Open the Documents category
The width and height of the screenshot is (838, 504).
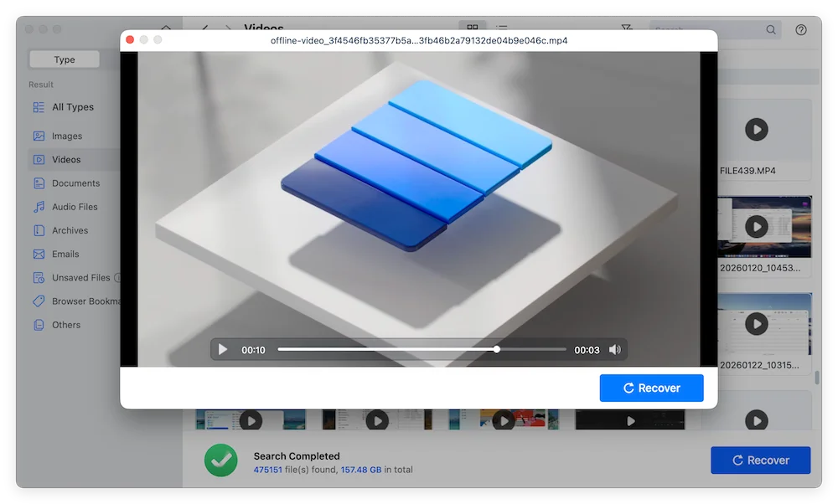[76, 183]
